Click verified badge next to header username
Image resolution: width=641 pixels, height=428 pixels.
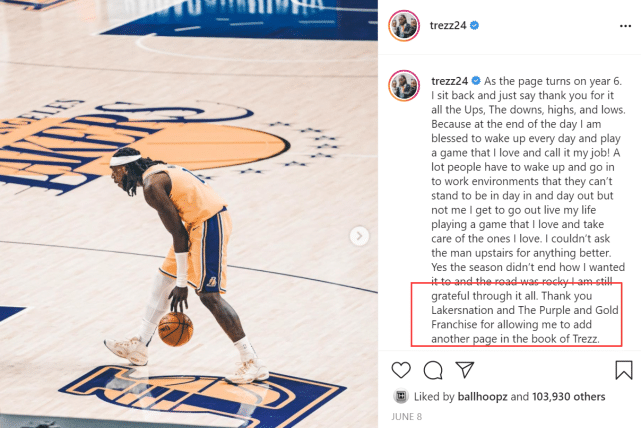point(474,25)
